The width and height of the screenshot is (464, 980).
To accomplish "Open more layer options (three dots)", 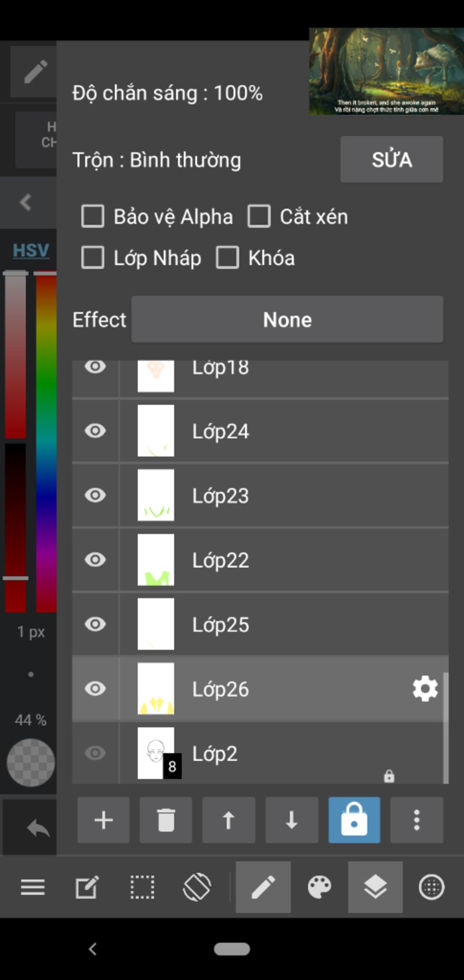I will tap(416, 820).
